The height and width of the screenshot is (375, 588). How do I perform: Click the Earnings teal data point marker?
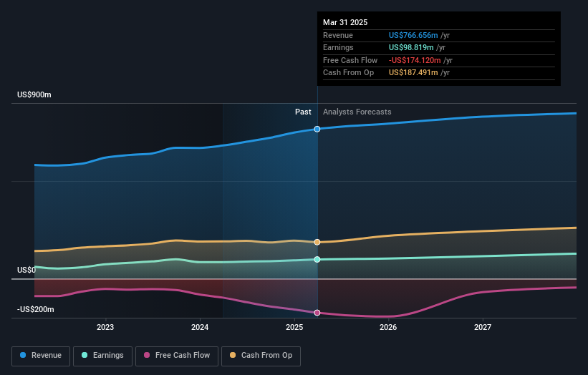317,259
